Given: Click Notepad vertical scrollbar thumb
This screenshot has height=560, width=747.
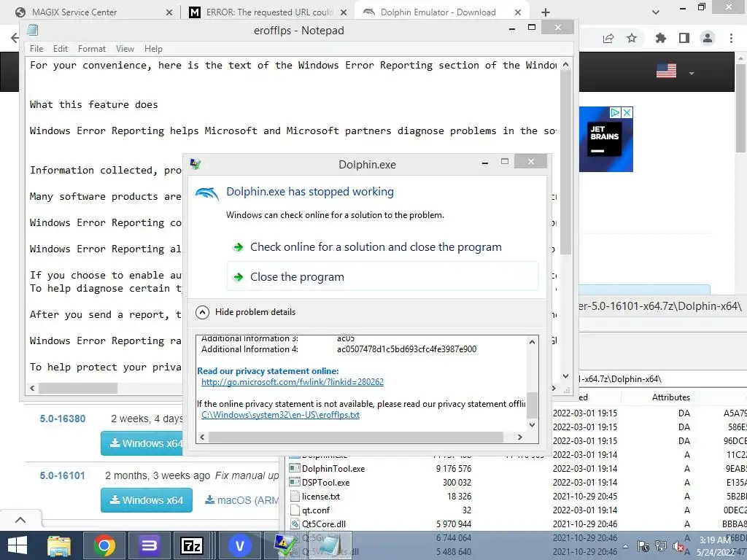Looking at the screenshot, I should point(565,162).
